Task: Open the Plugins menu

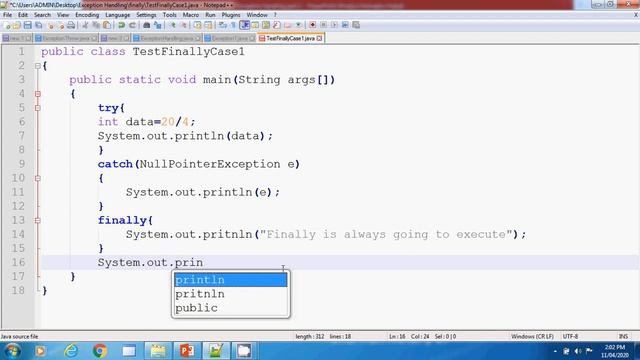Action: pos(231,15)
